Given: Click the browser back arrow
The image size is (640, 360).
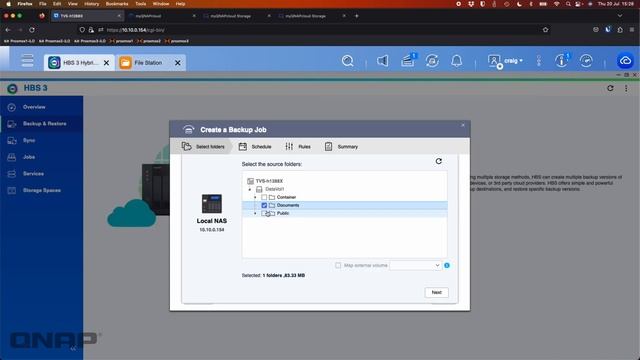Looking at the screenshot, I should click(8, 30).
